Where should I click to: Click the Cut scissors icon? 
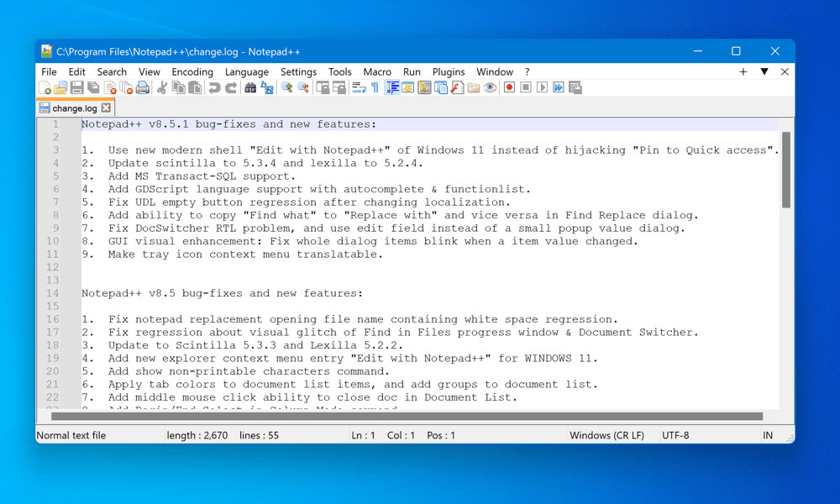tap(162, 88)
